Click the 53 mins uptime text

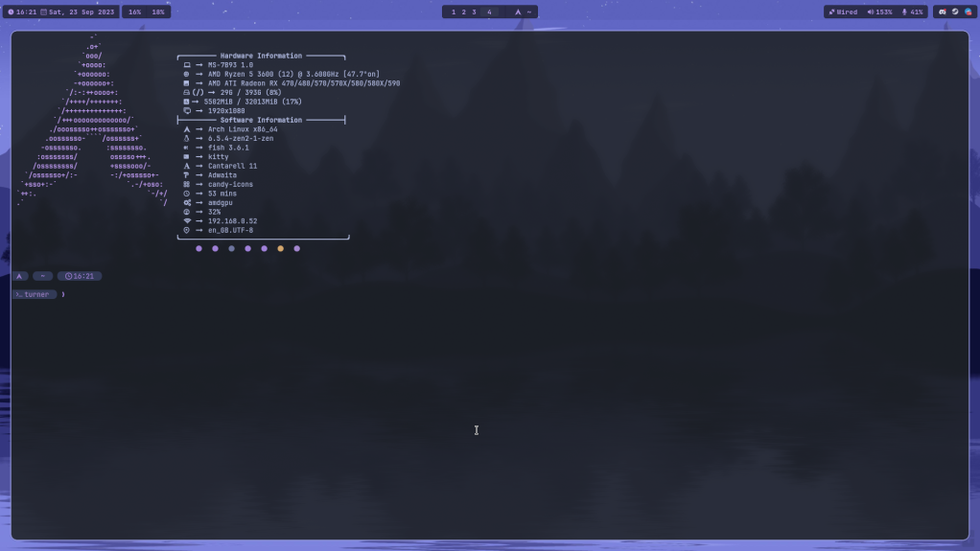(x=222, y=194)
